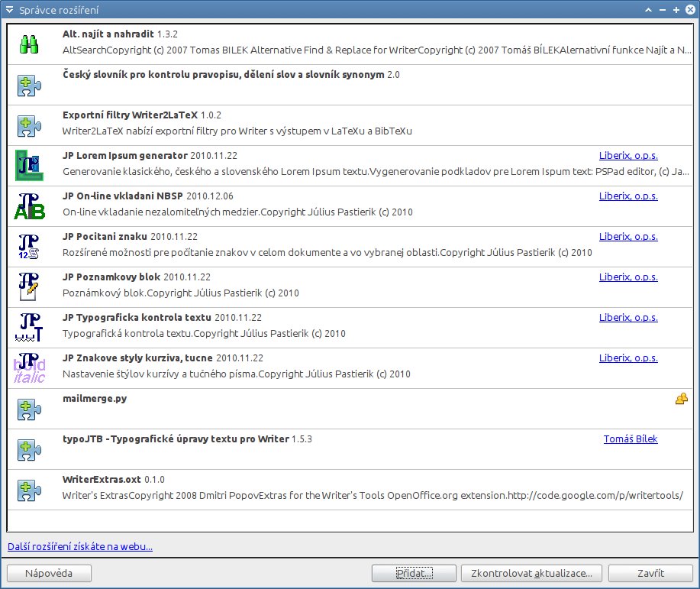The height and width of the screenshot is (589, 700).
Task: Open Liberix link for JP Typograficka kontrola textu
Action: [628, 318]
